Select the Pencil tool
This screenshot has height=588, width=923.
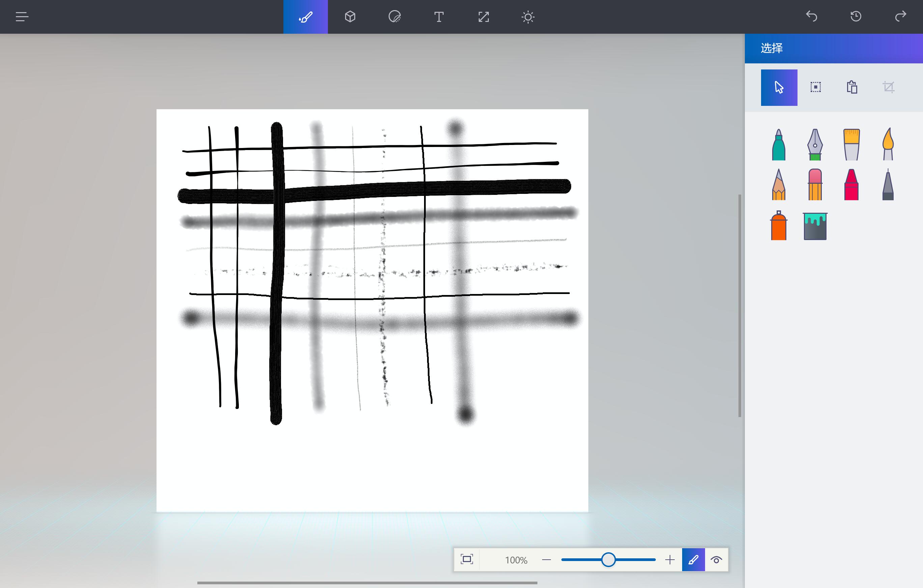779,185
